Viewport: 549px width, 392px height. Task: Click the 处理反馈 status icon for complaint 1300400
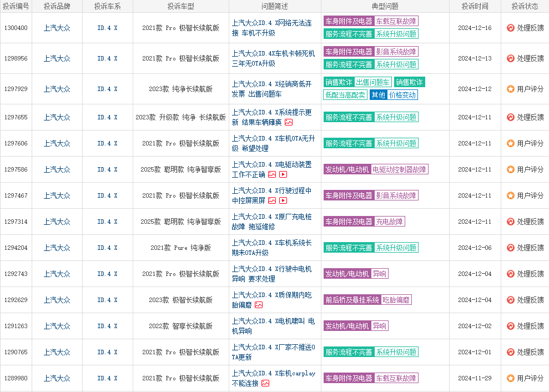click(511, 28)
